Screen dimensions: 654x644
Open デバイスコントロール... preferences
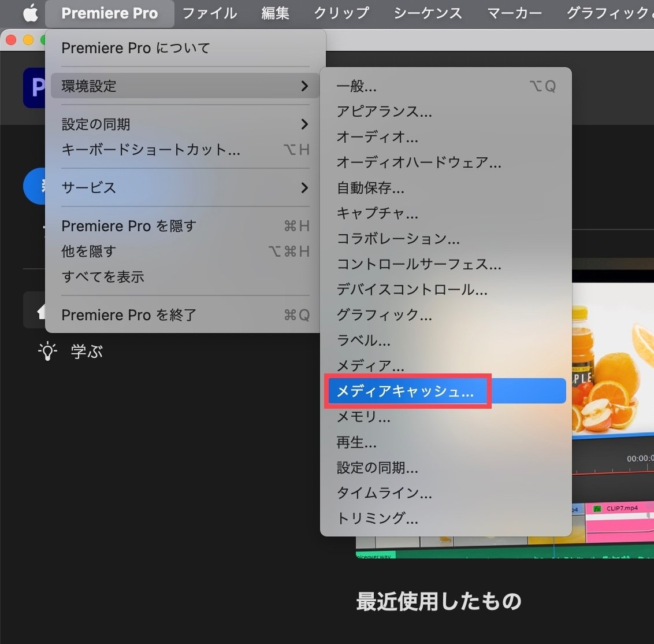point(445,289)
